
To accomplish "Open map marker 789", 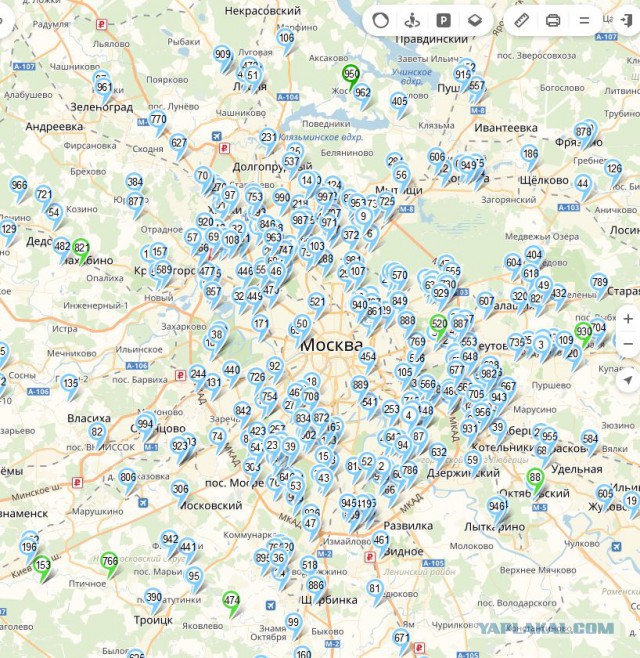I will click(599, 282).
